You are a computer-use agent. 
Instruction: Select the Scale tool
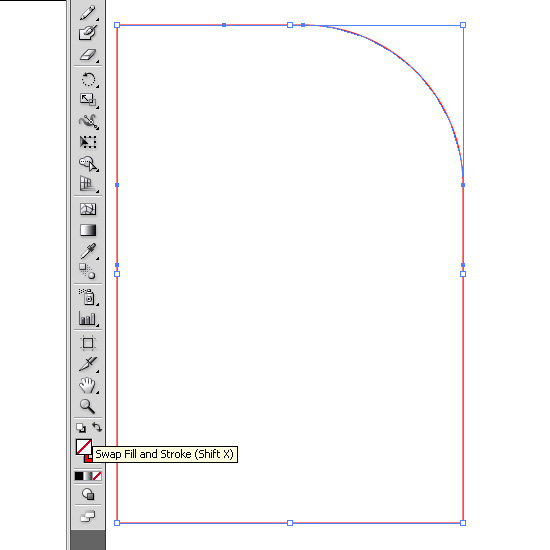88,100
